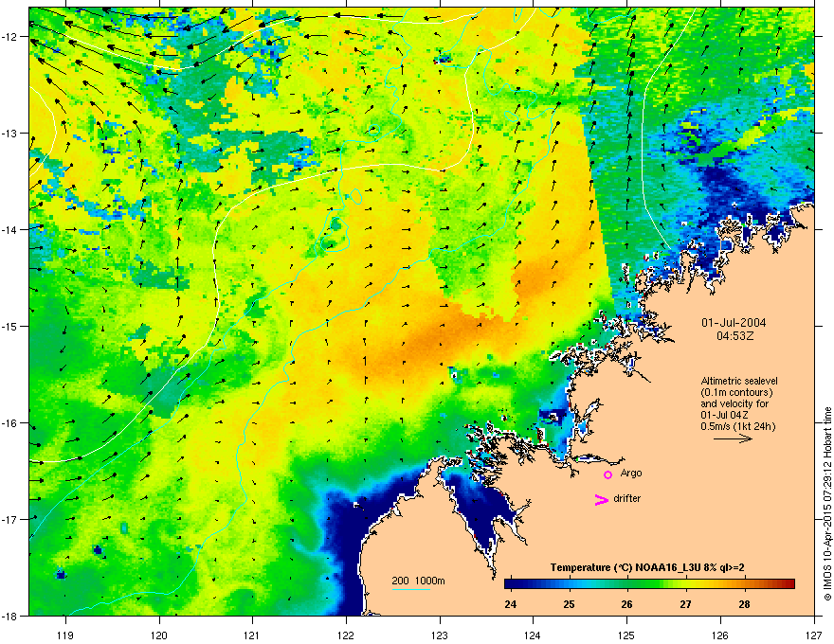Click the vertical IMOS copyright timestamp text
Viewport: 834px width, 644px height.
pos(827,504)
